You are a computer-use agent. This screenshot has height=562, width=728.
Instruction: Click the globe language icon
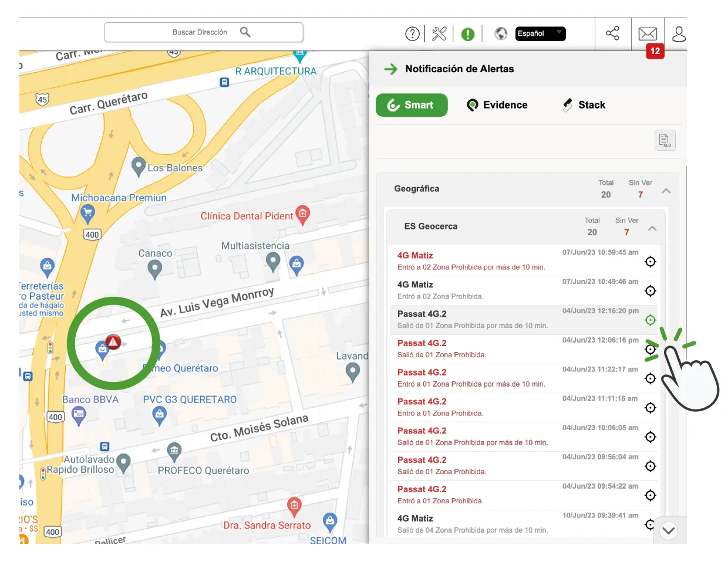coord(501,33)
